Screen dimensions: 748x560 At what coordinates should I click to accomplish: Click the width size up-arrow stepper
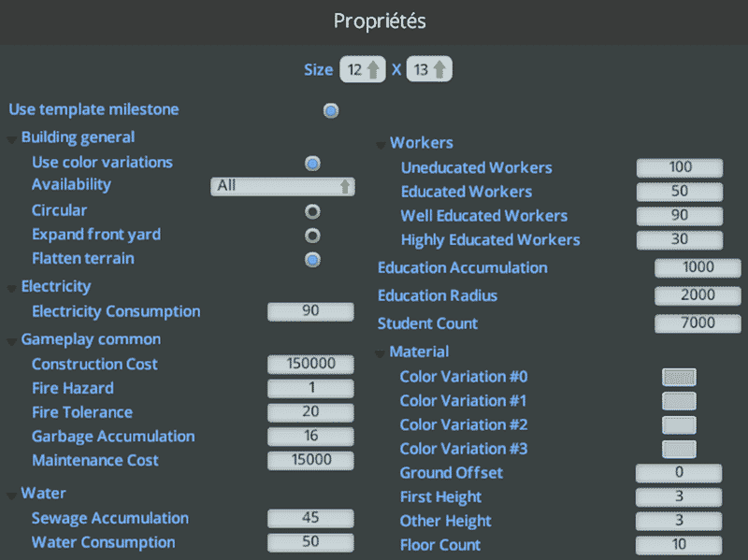pyautogui.click(x=373, y=70)
